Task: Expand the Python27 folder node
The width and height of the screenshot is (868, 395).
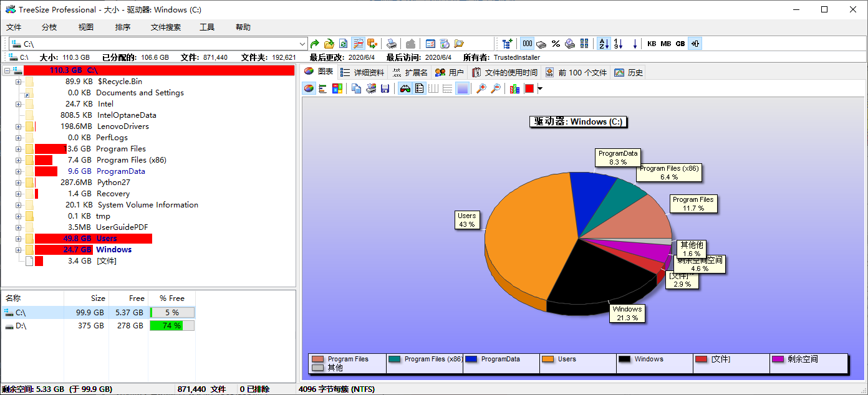Action: coord(18,183)
